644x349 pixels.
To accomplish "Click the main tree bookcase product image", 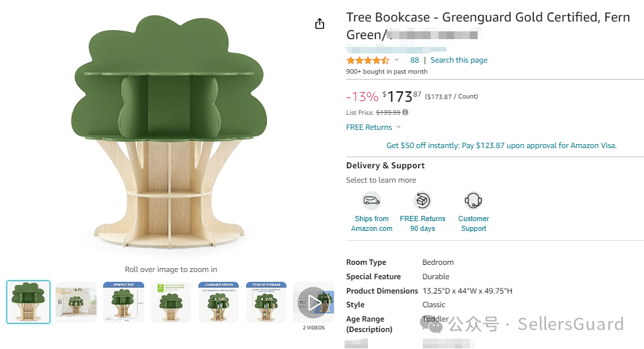I will pyautogui.click(x=170, y=137).
